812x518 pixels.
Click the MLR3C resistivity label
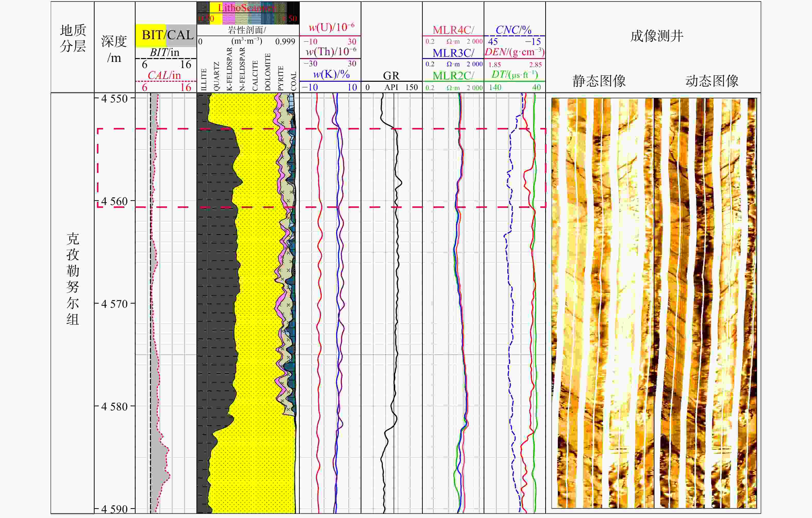point(453,53)
